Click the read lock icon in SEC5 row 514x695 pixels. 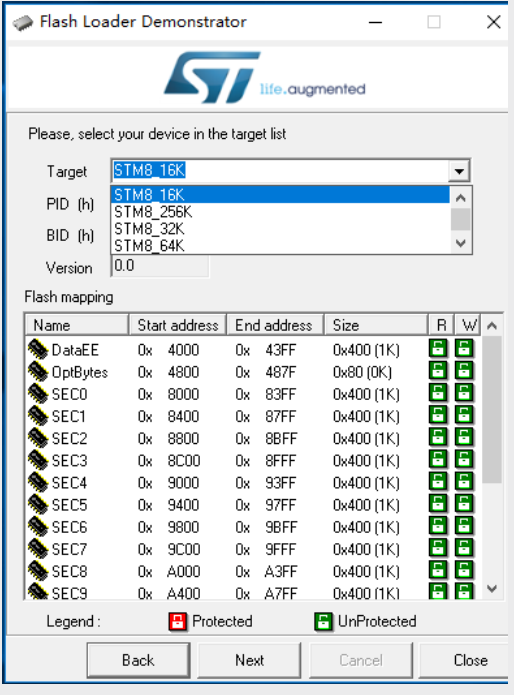click(x=438, y=504)
